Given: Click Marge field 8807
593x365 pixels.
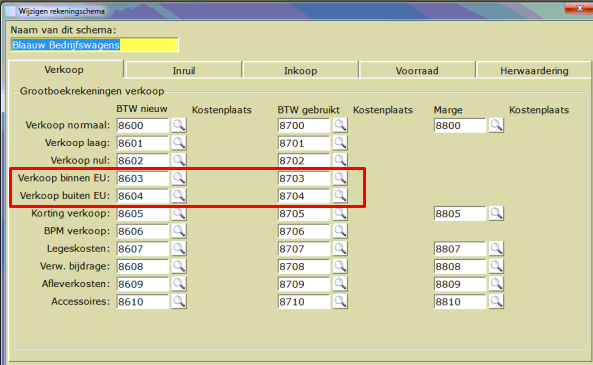Looking at the screenshot, I should pyautogui.click(x=460, y=249).
